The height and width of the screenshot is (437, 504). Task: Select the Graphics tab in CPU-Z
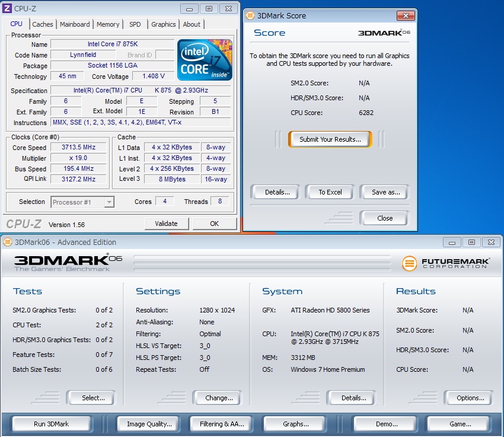[163, 24]
